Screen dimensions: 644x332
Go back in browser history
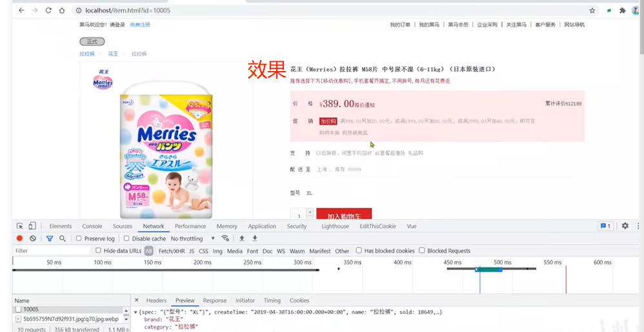point(21,10)
